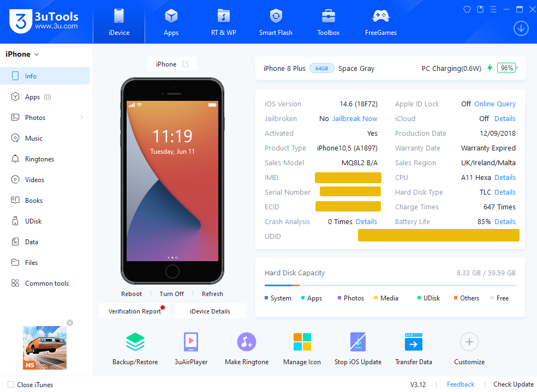Open Battery Life Details link
This screenshot has width=537, height=392.
tap(505, 221)
